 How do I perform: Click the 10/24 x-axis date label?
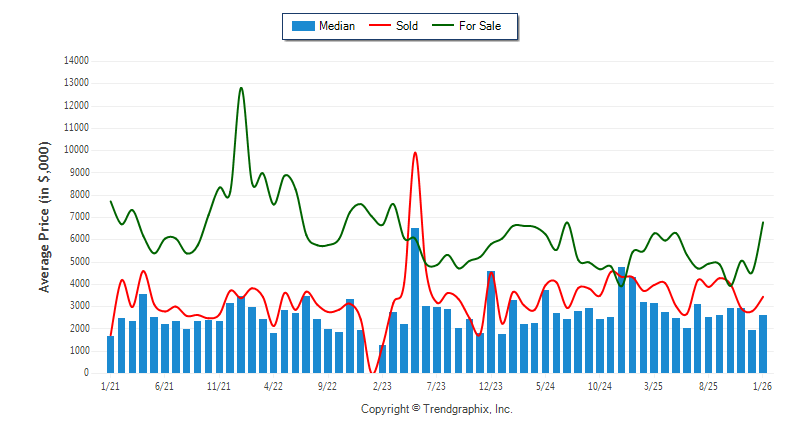pos(599,385)
